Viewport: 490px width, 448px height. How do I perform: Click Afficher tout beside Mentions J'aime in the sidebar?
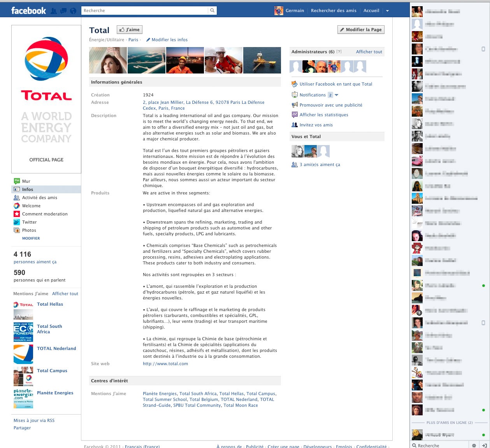pos(65,294)
